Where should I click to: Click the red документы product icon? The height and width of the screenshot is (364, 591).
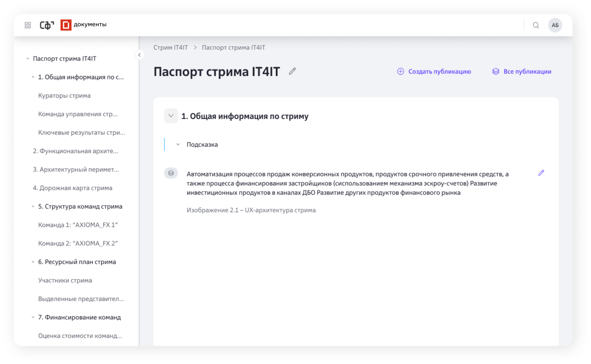66,25
